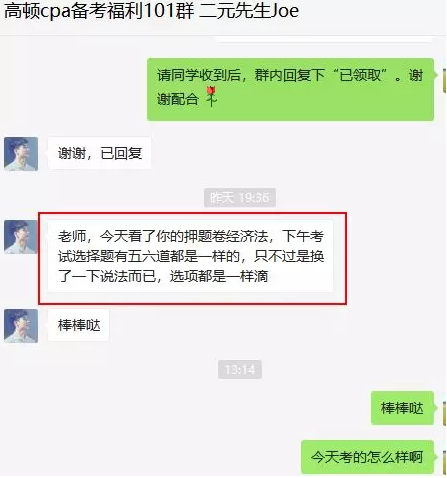Click own avatar edge beside the "请同学收到后" message
The image size is (447, 478).
(x=445, y=80)
